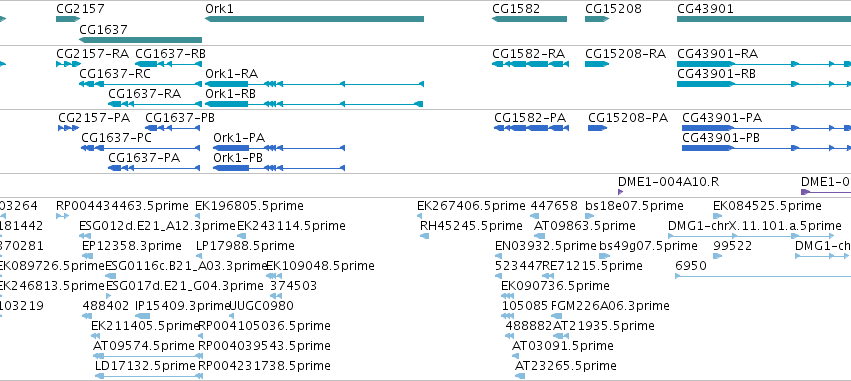Click the IP15409.3prime EST glyph
The height and width of the screenshot is (381, 851).
pos(143,316)
